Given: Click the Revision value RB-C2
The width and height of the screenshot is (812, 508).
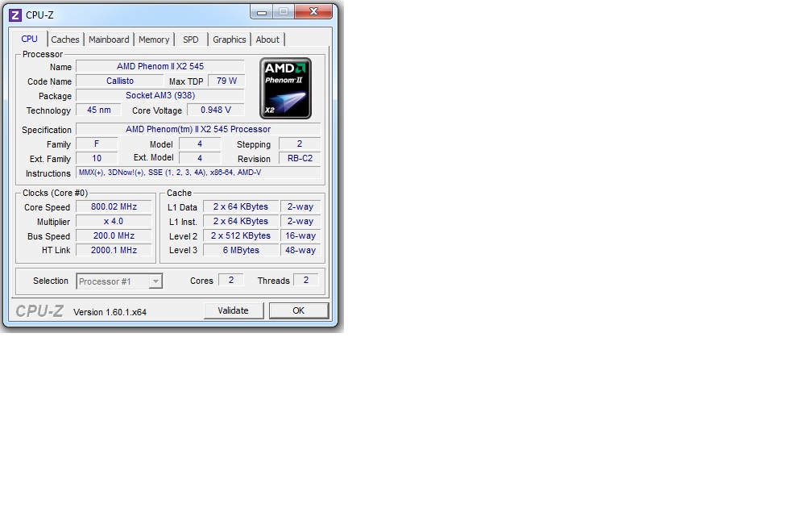Looking at the screenshot, I should pyautogui.click(x=300, y=158).
